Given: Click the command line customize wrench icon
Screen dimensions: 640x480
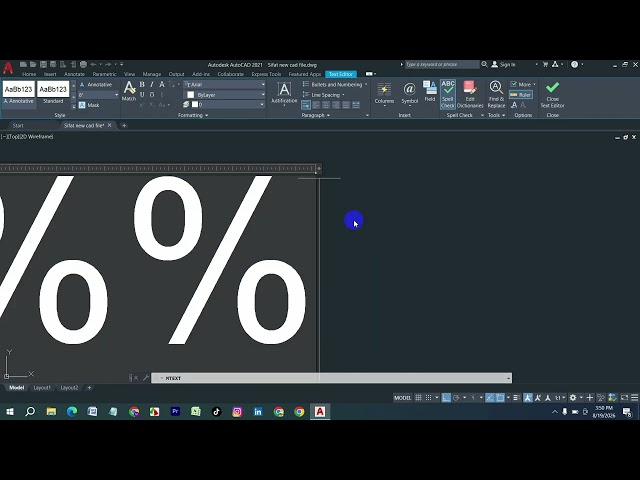Looking at the screenshot, I should (x=146, y=378).
